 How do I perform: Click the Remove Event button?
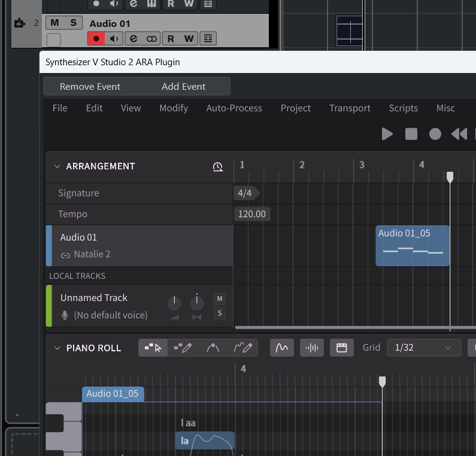tap(90, 86)
